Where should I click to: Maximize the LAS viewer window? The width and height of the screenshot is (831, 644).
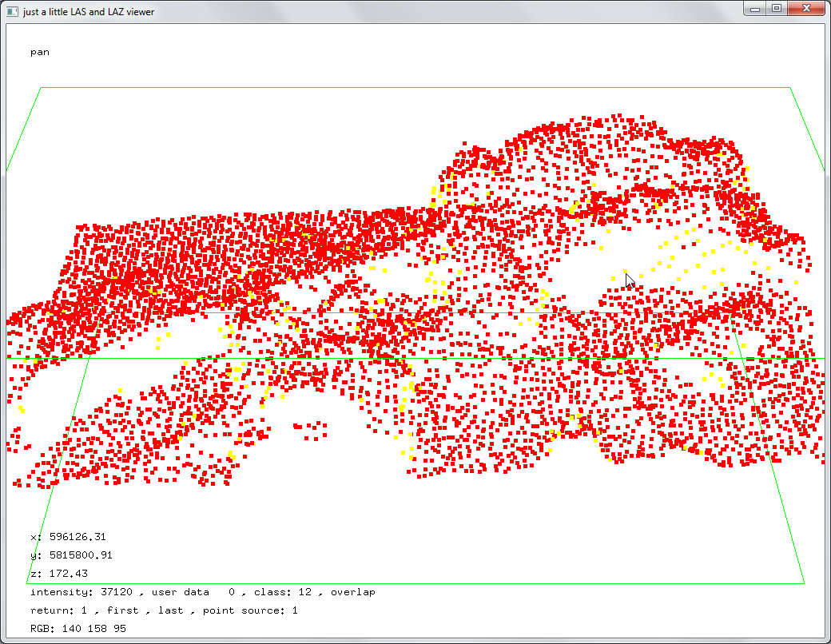[x=776, y=9]
